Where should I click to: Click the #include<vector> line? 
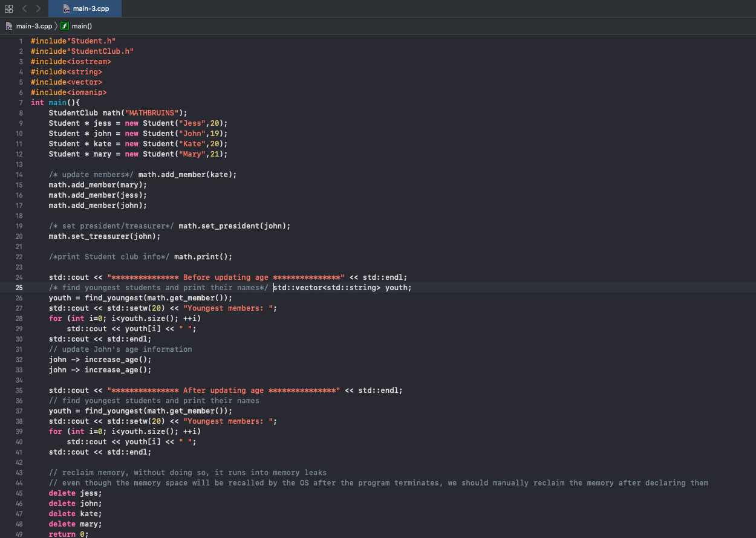pyautogui.click(x=67, y=82)
